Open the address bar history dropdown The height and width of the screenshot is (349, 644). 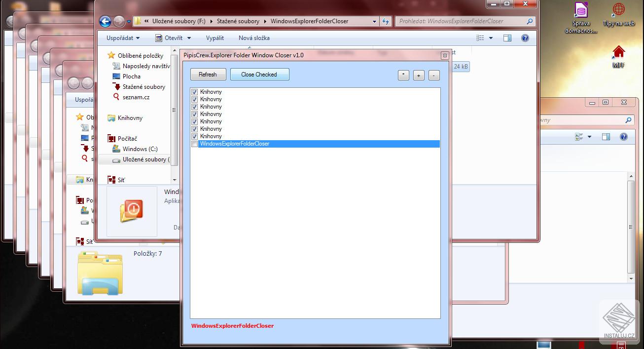[x=375, y=21]
